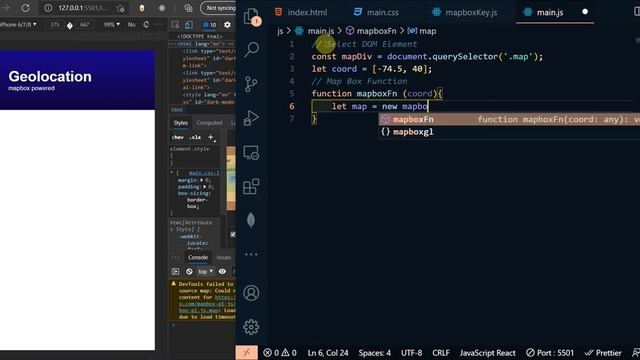The width and height of the screenshot is (640, 360).
Task: Toggle :hov element state panel
Action: click(x=178, y=138)
